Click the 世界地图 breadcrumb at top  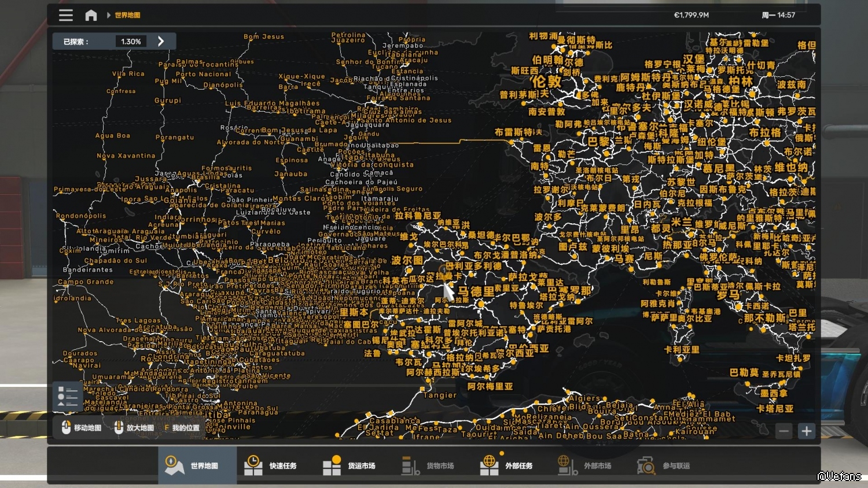click(127, 15)
